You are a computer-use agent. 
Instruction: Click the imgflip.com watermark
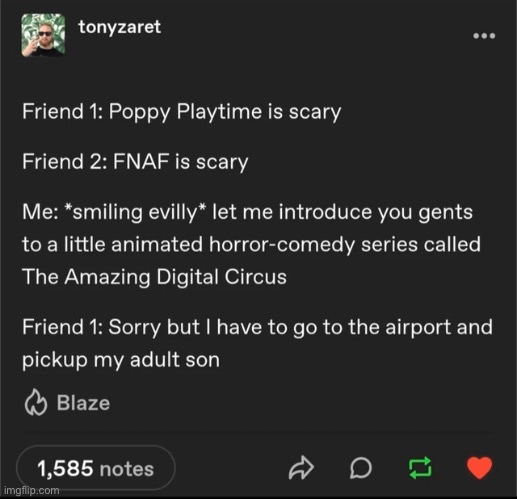32,491
